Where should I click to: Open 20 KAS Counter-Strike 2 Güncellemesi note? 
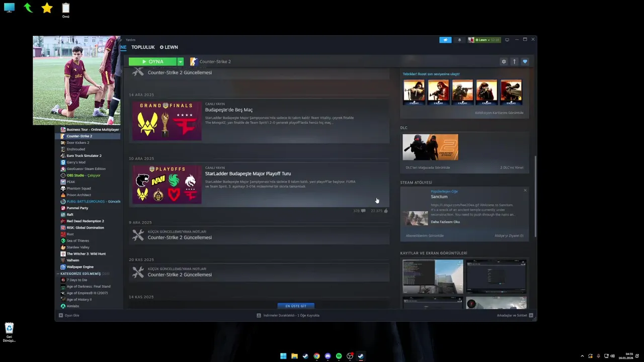click(x=259, y=273)
